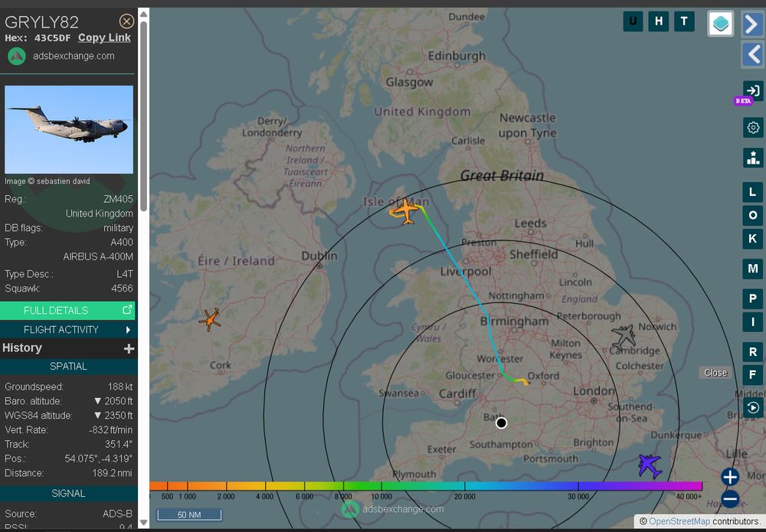
Task: Open the settings gear icon
Action: 753,127
